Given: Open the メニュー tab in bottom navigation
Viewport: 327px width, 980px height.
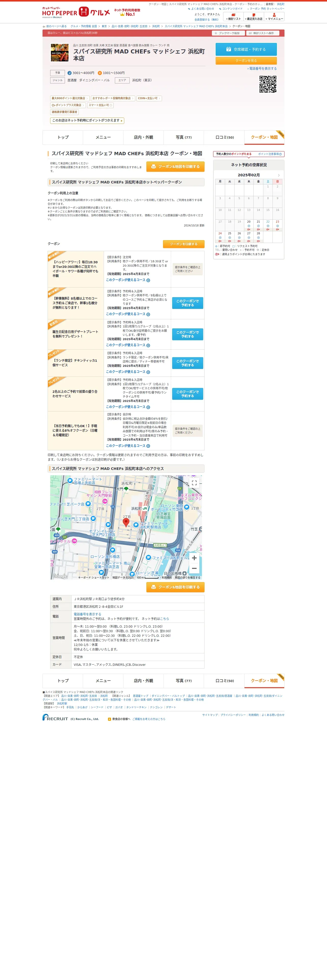Looking at the screenshot, I should click(103, 681).
